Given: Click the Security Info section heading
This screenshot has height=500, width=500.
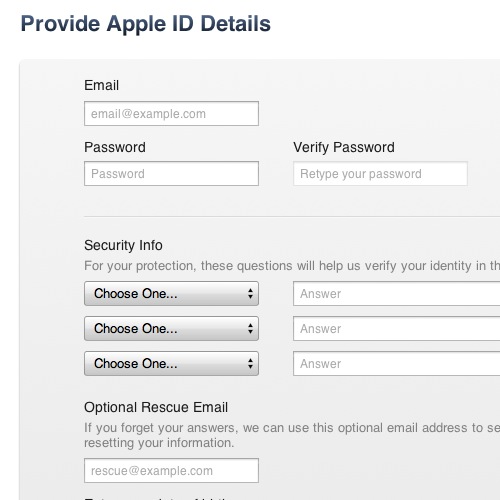Looking at the screenshot, I should click(x=123, y=246).
